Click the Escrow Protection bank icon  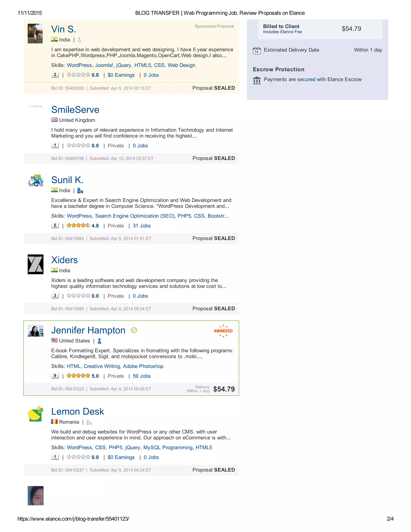[257, 80]
